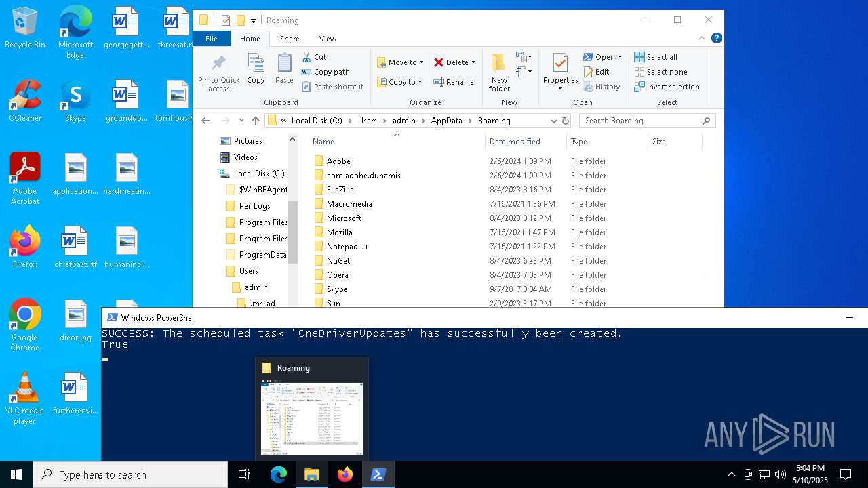This screenshot has height=488, width=868.
Task: Open Google Chrome desktop icon
Action: (25, 325)
